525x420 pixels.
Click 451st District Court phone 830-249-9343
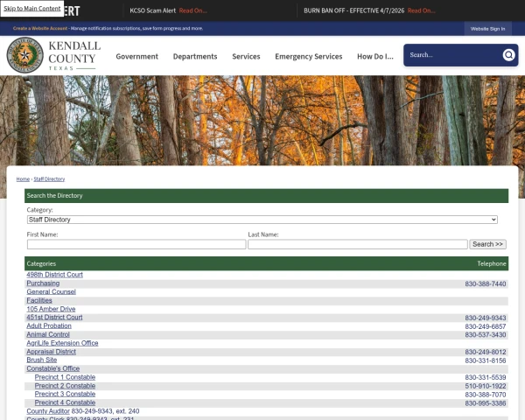(485, 318)
